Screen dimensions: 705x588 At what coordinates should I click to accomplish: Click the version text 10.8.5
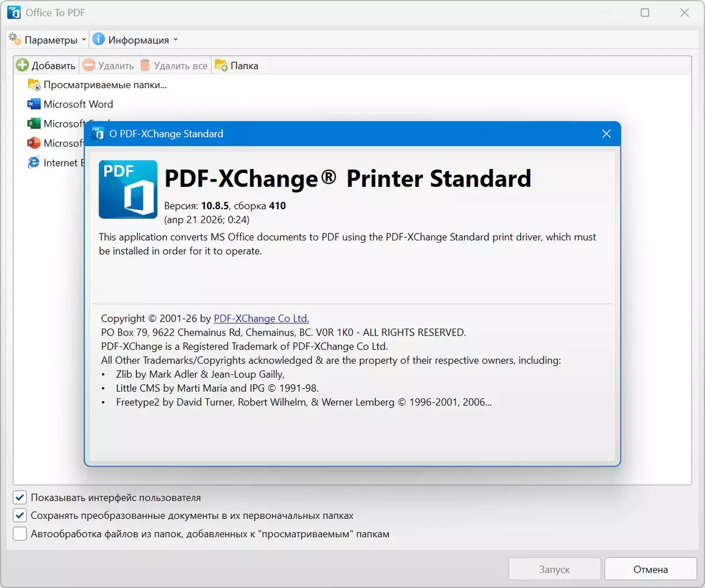coord(215,206)
